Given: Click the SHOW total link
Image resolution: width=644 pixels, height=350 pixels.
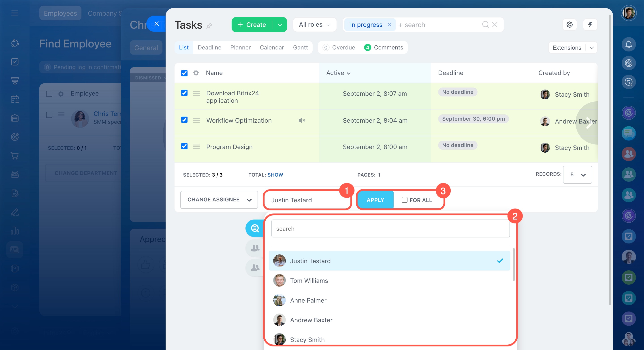Looking at the screenshot, I should (275, 175).
